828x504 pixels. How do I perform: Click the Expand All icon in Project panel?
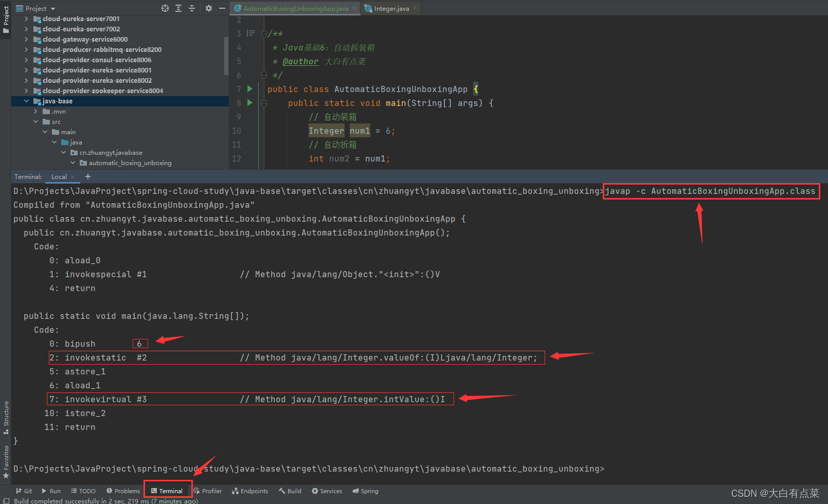(x=178, y=8)
